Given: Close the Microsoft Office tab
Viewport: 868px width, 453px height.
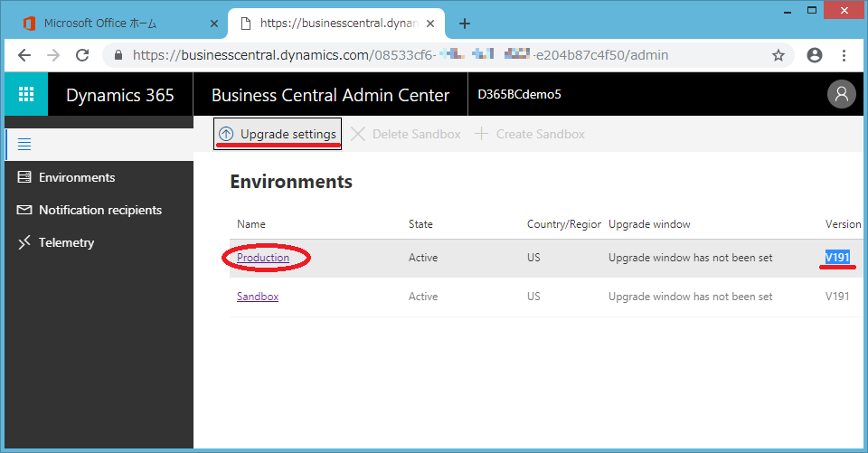Looking at the screenshot, I should (x=214, y=24).
